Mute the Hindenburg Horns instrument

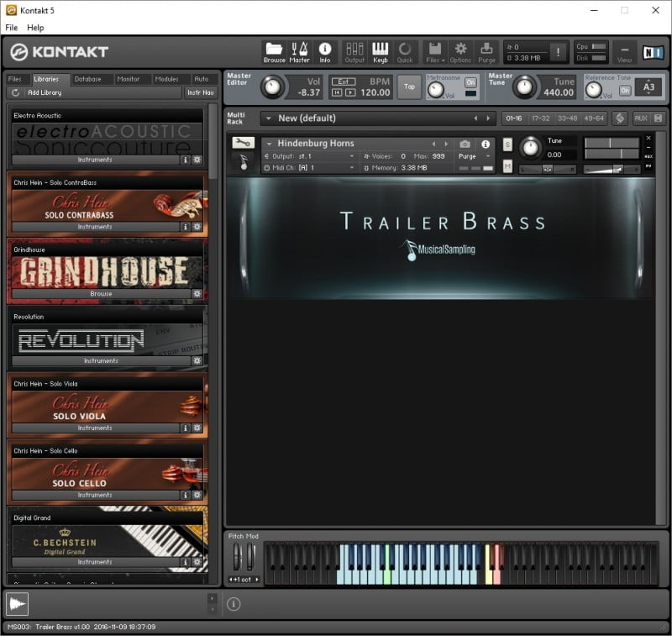[x=507, y=166]
